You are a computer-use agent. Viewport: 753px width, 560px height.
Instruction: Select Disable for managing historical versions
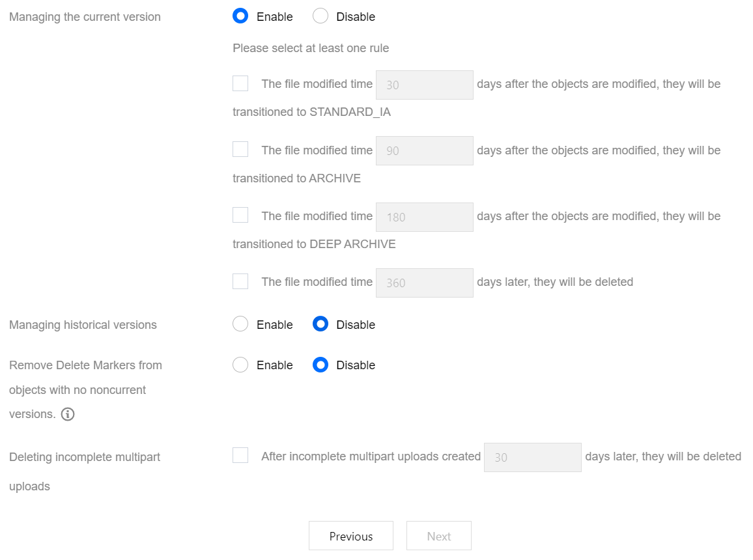320,324
